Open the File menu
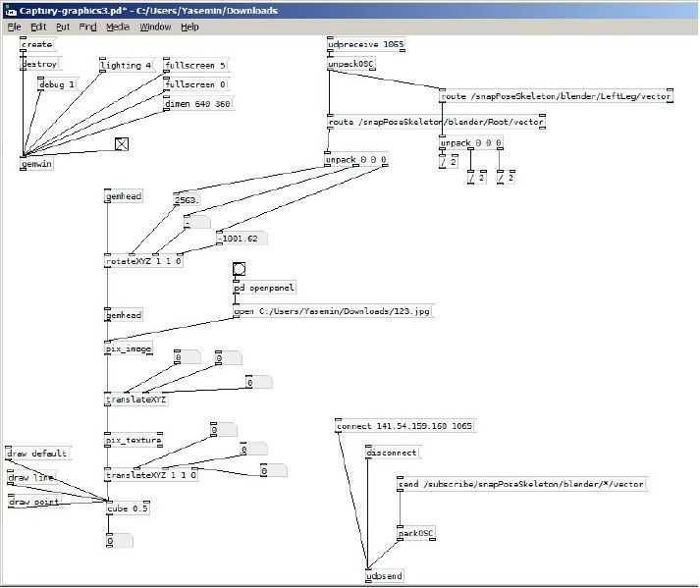The width and height of the screenshot is (700, 588). point(15,27)
